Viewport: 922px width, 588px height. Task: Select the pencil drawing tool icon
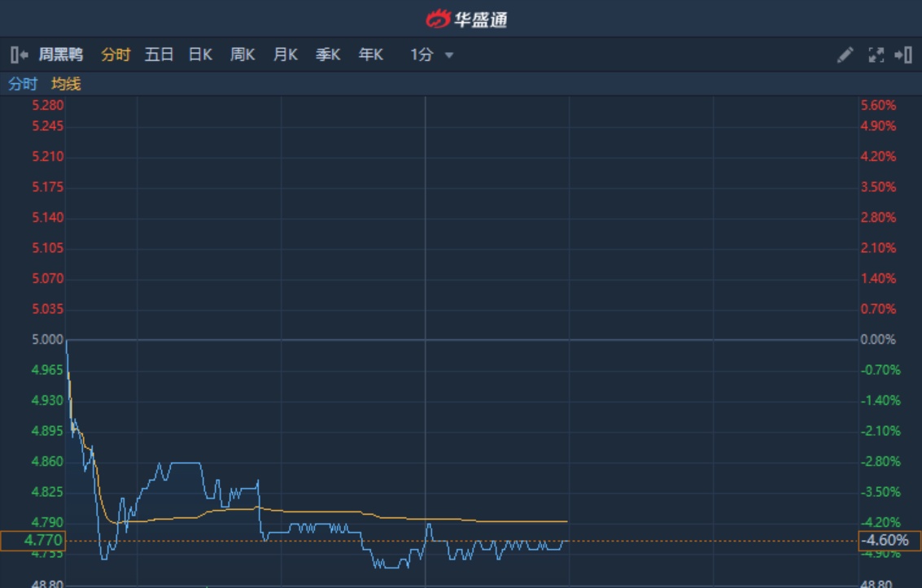845,55
